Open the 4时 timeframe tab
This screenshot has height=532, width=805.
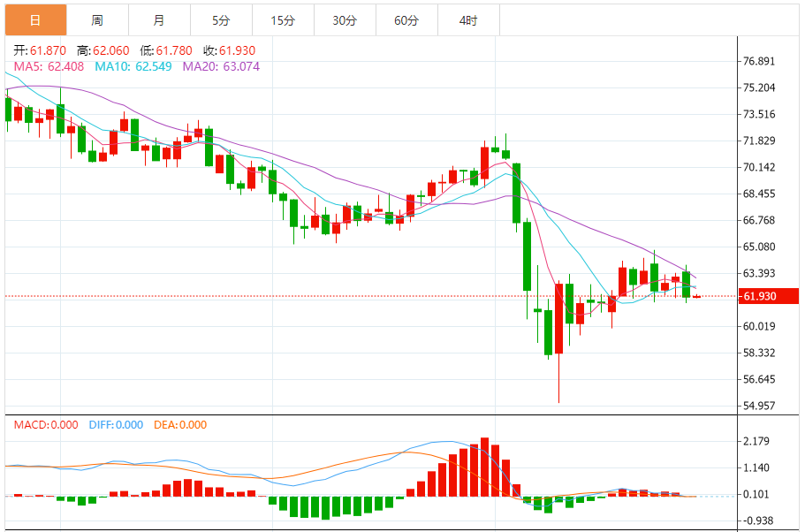pyautogui.click(x=468, y=20)
